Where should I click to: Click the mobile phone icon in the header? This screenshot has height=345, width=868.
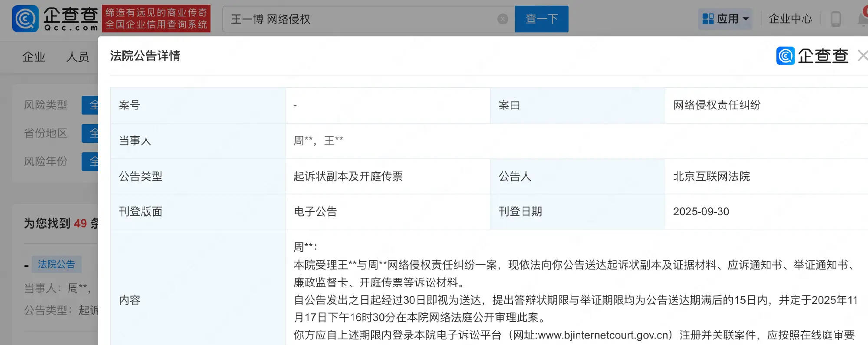pos(835,19)
